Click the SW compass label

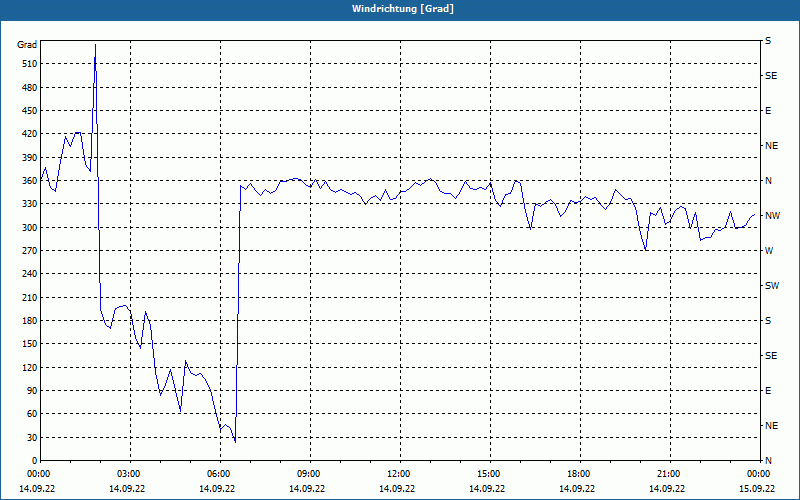click(x=772, y=286)
